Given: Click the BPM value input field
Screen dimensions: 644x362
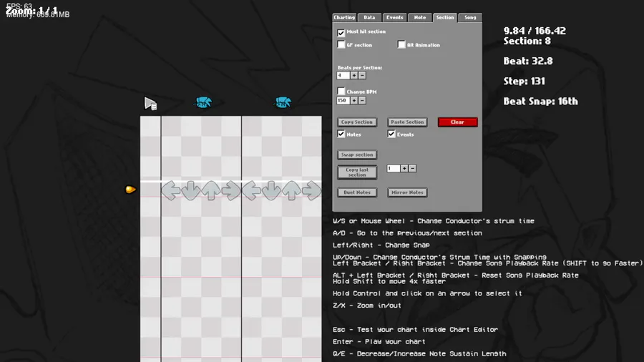Looking at the screenshot, I should pos(343,101).
